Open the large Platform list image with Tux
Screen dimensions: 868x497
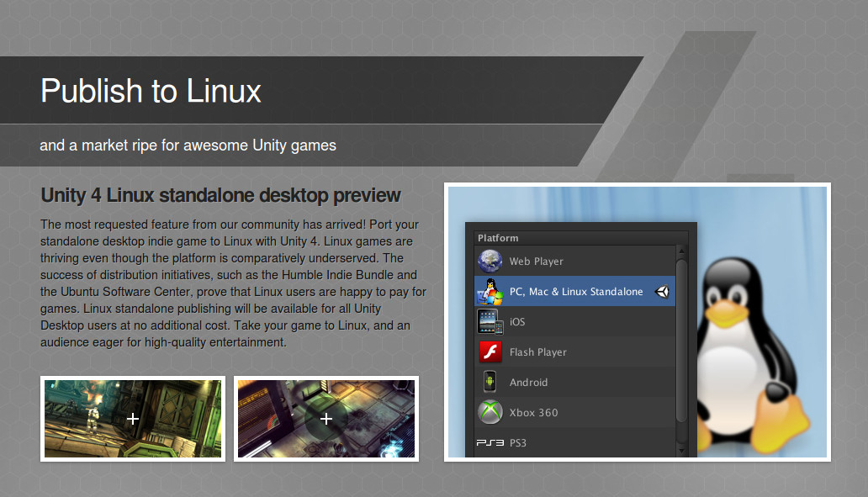pyautogui.click(x=638, y=321)
